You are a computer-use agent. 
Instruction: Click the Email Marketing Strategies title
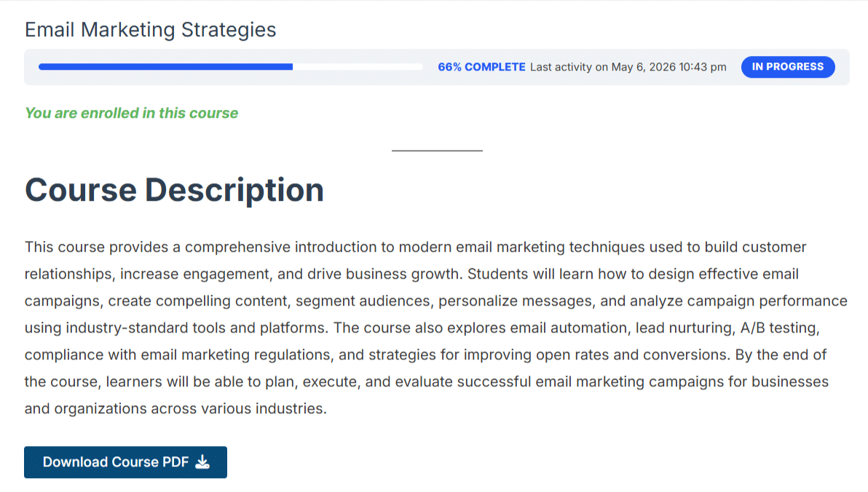coord(151,30)
